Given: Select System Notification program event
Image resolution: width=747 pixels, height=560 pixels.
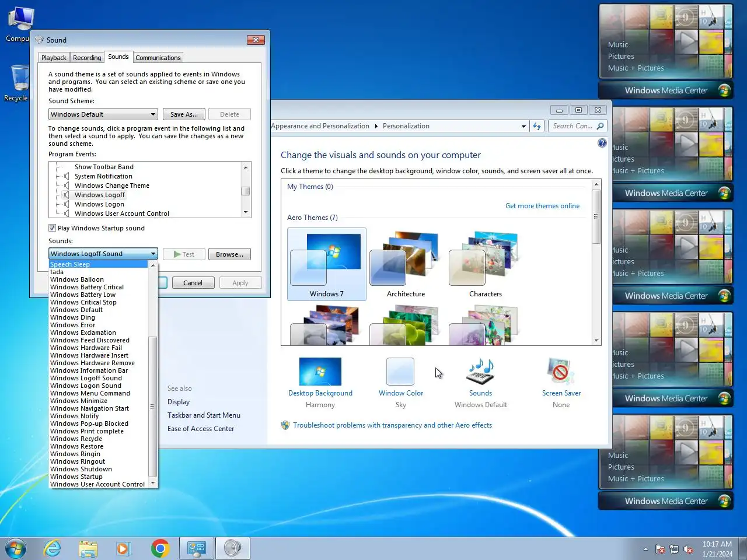Looking at the screenshot, I should click(x=103, y=176).
